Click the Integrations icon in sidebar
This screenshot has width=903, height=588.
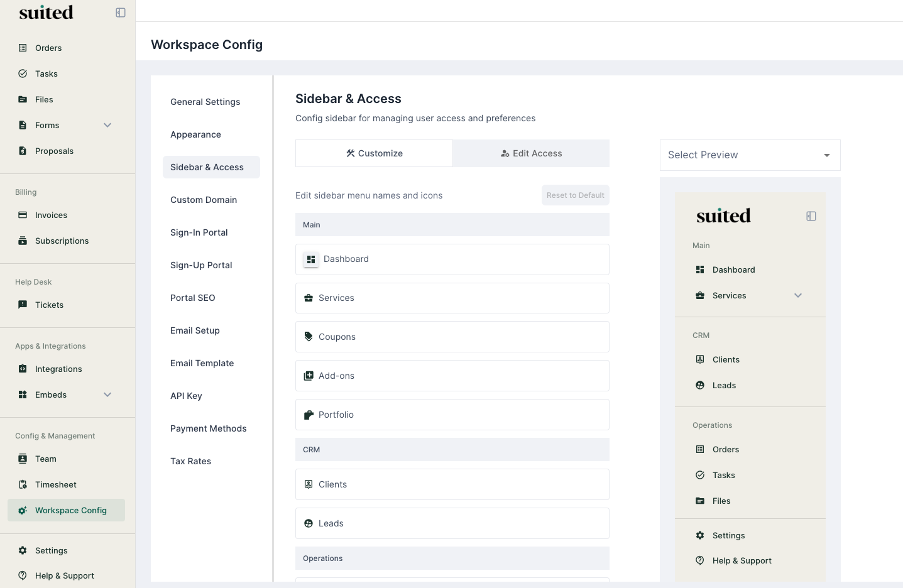(x=23, y=369)
